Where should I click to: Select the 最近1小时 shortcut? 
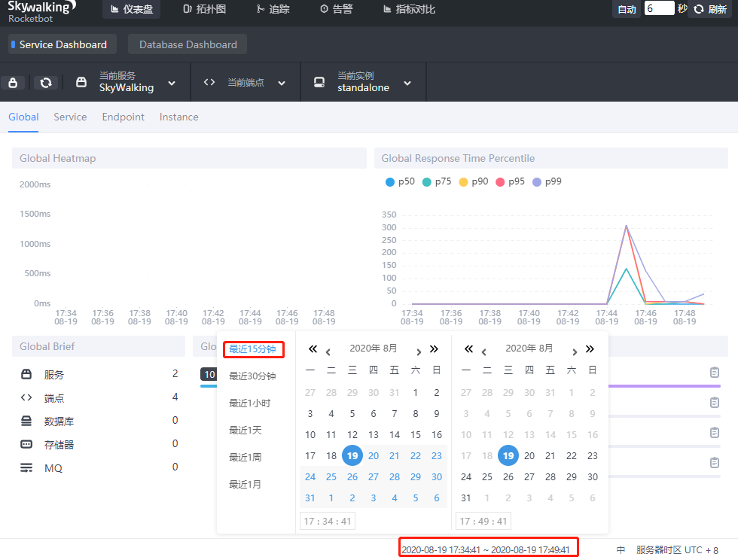click(249, 403)
